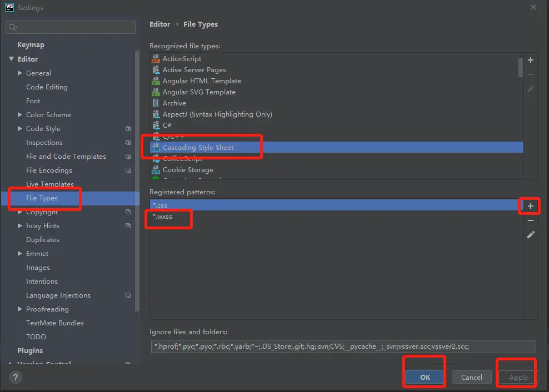The image size is (549, 392).
Task: Add a new recognized file type
Action: pyautogui.click(x=531, y=60)
